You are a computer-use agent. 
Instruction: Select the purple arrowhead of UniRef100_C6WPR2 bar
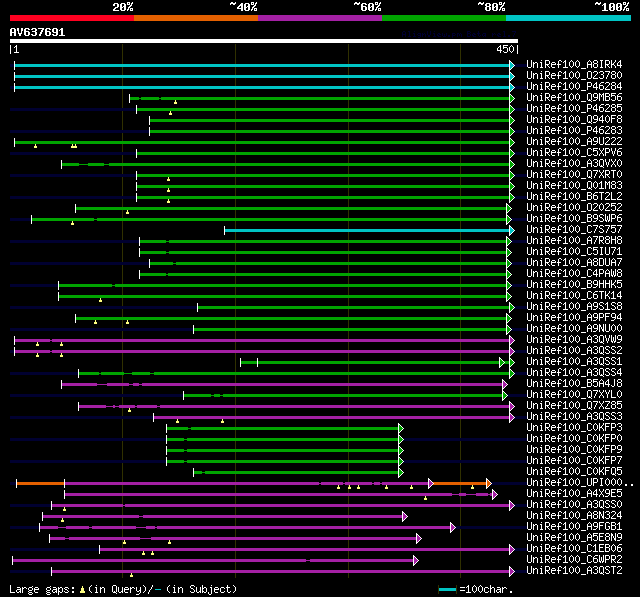(x=416, y=561)
